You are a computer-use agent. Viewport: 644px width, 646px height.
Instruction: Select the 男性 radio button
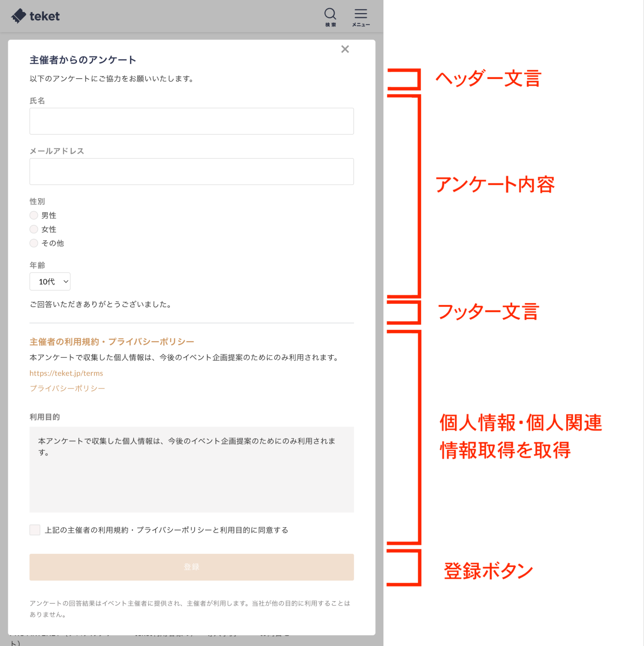coord(34,215)
